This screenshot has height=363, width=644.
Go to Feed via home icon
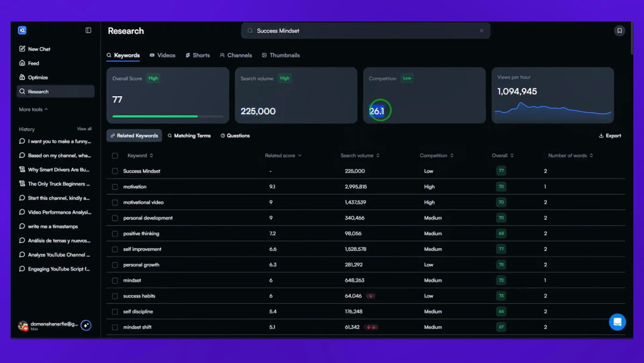click(22, 63)
